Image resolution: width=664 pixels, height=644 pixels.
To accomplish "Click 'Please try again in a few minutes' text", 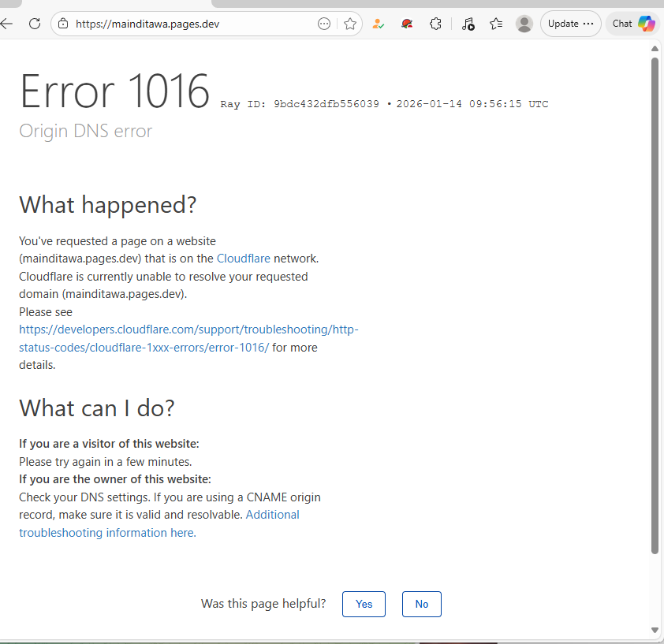I will [105, 461].
